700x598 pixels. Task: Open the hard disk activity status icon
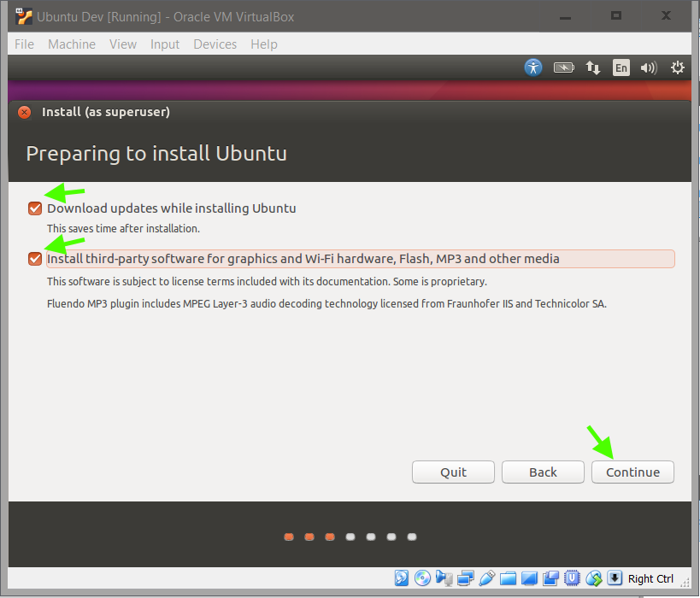point(402,577)
